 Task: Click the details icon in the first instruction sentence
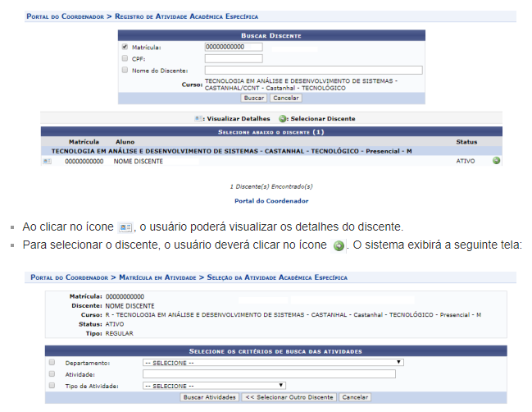coord(125,227)
